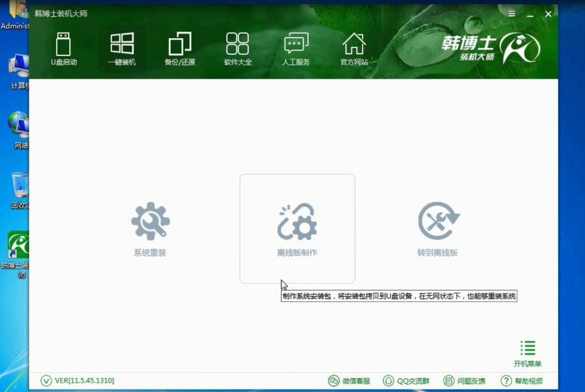The image size is (585, 392).
Task: Click the VER[11.5.45.1310] version label
Action: pos(78,381)
